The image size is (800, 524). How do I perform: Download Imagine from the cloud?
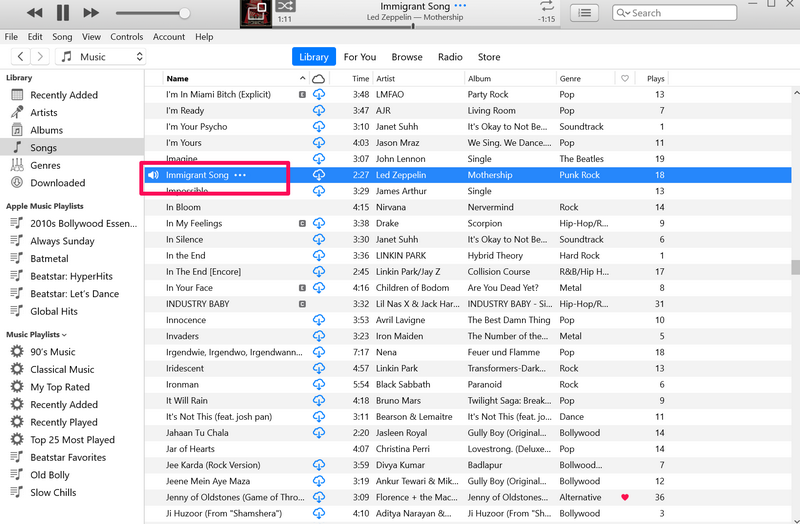click(319, 159)
